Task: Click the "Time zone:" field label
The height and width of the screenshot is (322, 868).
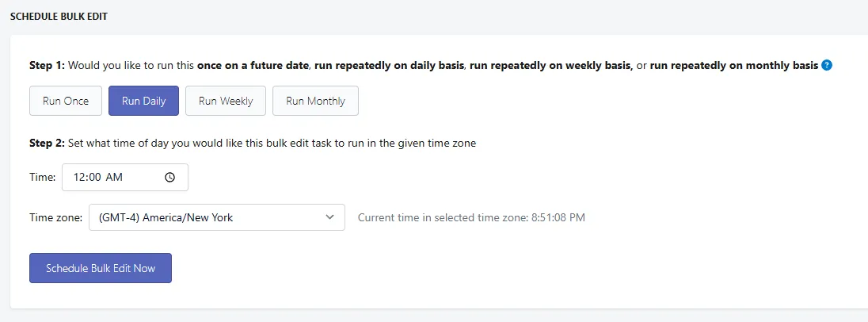Action: (x=56, y=218)
